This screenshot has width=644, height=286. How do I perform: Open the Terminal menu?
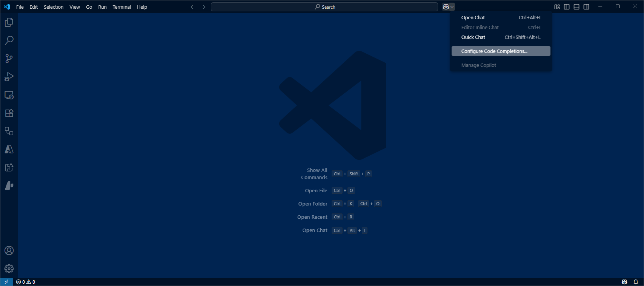point(121,7)
